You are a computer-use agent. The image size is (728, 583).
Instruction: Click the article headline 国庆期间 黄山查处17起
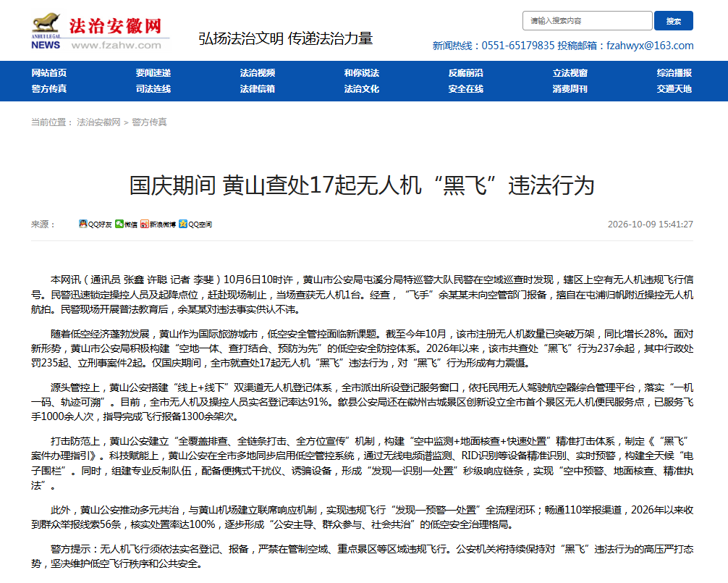click(362, 185)
